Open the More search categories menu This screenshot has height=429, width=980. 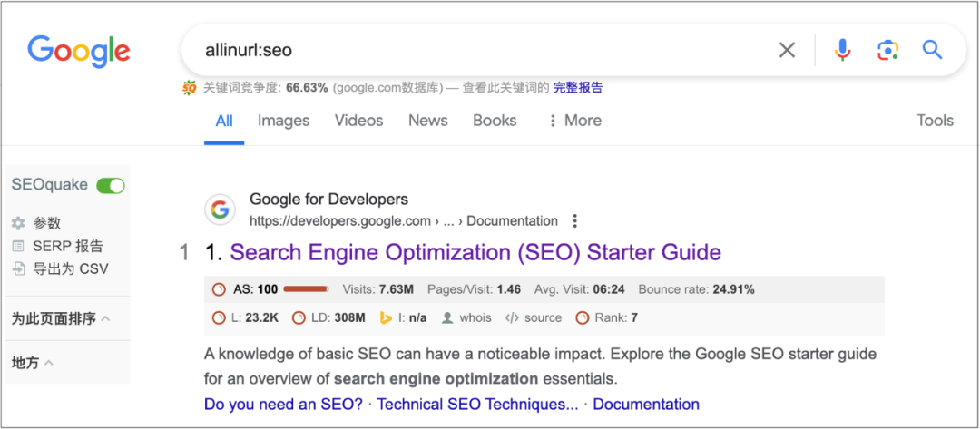click(x=574, y=121)
